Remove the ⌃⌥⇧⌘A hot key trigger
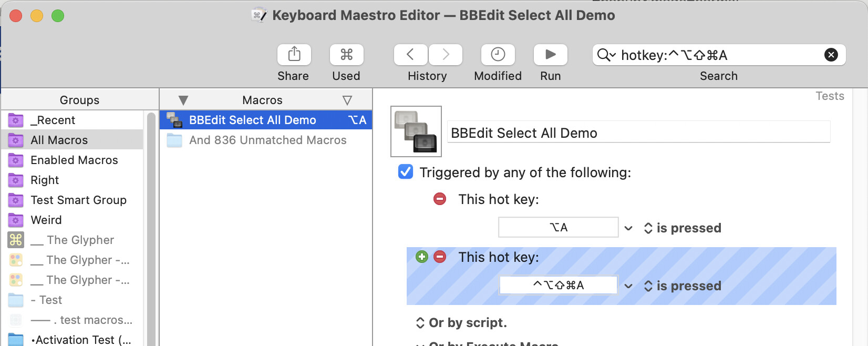The image size is (868, 346). coord(440,257)
